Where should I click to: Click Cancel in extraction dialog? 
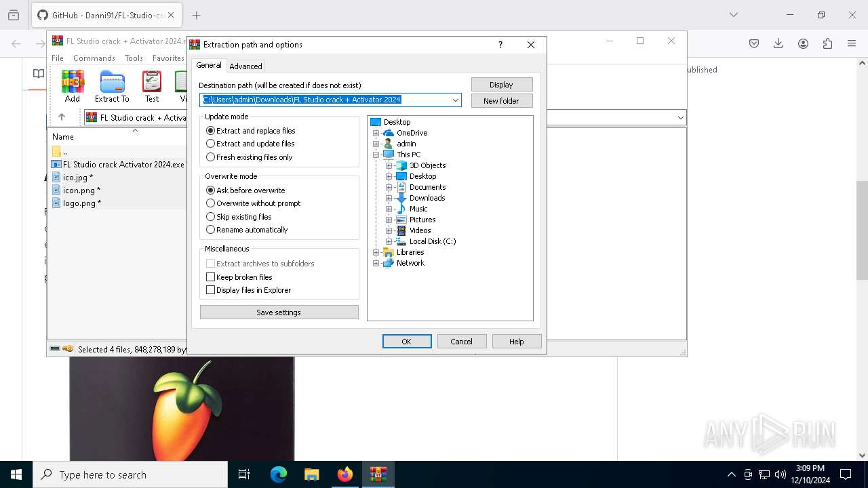[462, 342]
